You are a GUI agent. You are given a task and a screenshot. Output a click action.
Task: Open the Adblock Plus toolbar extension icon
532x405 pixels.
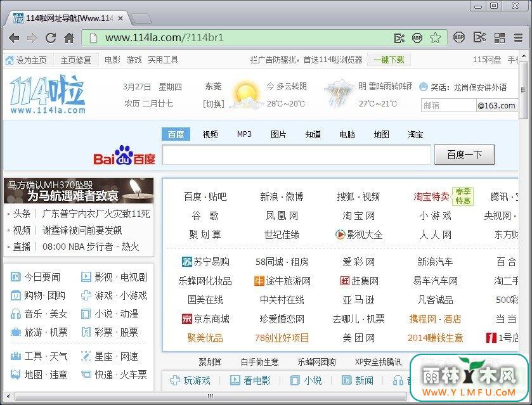[459, 37]
